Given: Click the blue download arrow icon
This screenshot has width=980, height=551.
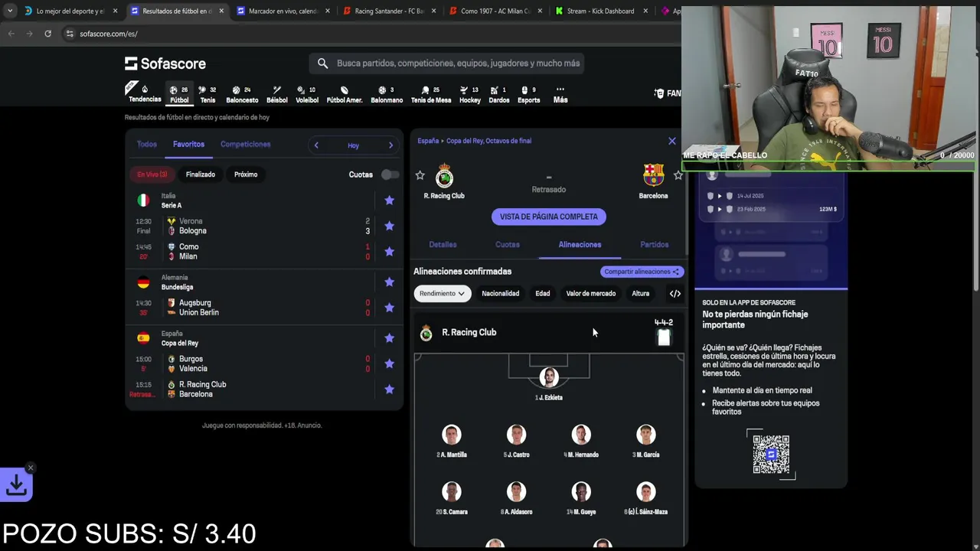Looking at the screenshot, I should tap(16, 485).
